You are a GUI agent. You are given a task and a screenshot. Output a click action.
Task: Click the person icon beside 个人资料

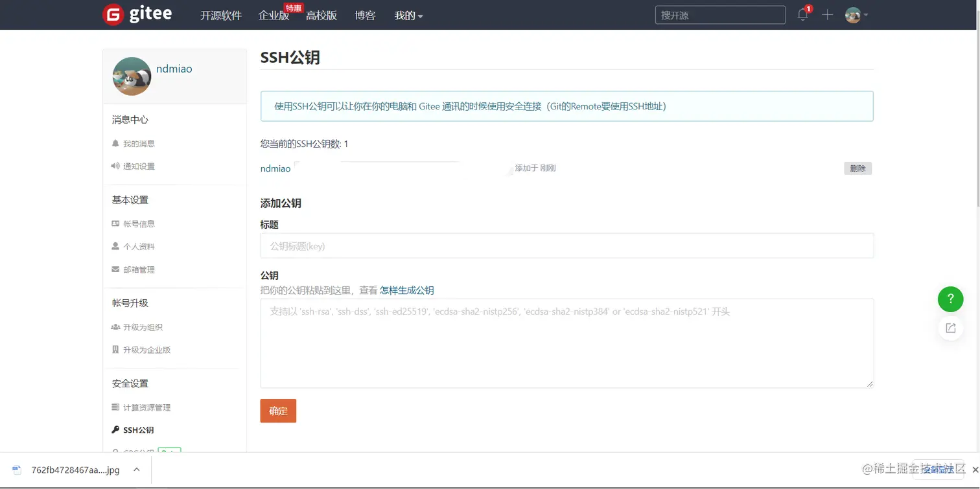115,246
